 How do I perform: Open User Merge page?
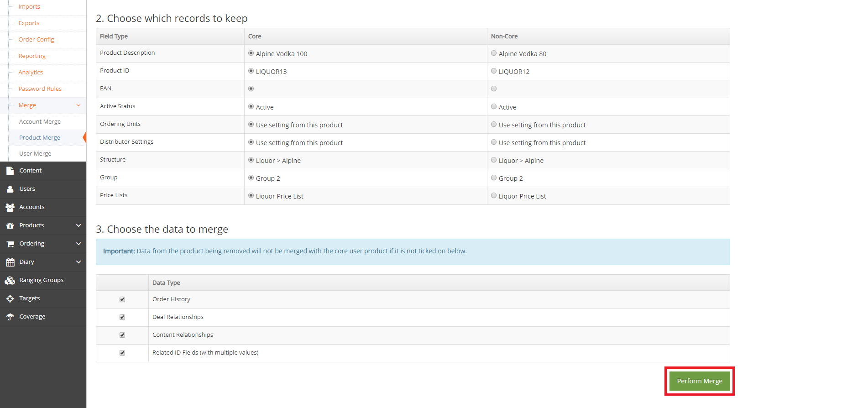35,154
